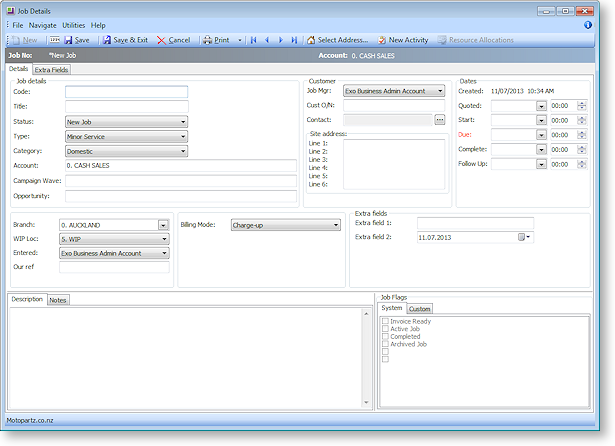Click the blue help info icon
Image resolution: width=615 pixels, height=446 pixels.
pos(588,24)
